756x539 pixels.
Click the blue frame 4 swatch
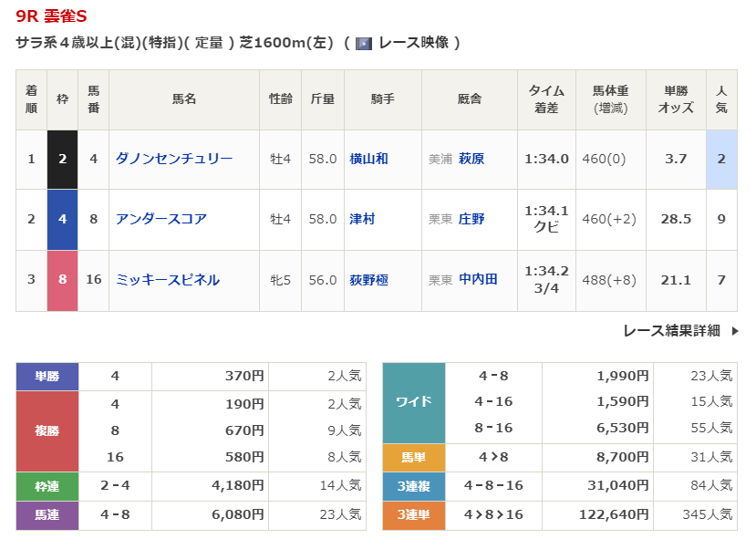[63, 219]
